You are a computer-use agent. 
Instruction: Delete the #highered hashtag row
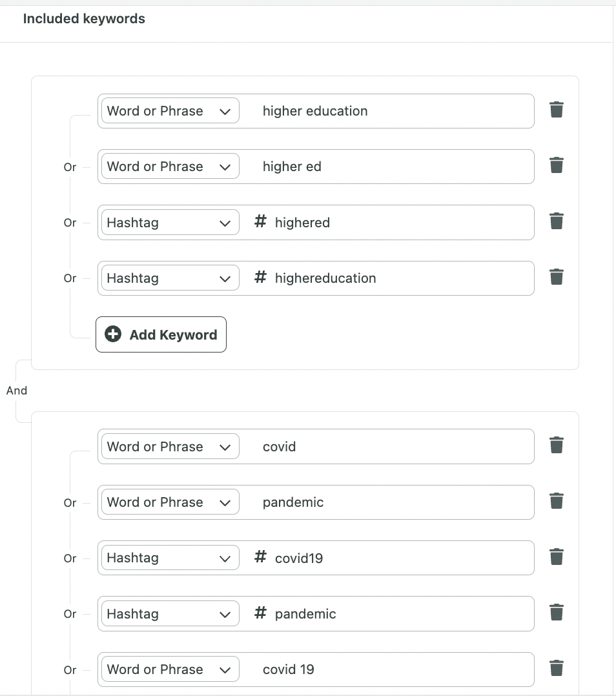click(556, 221)
